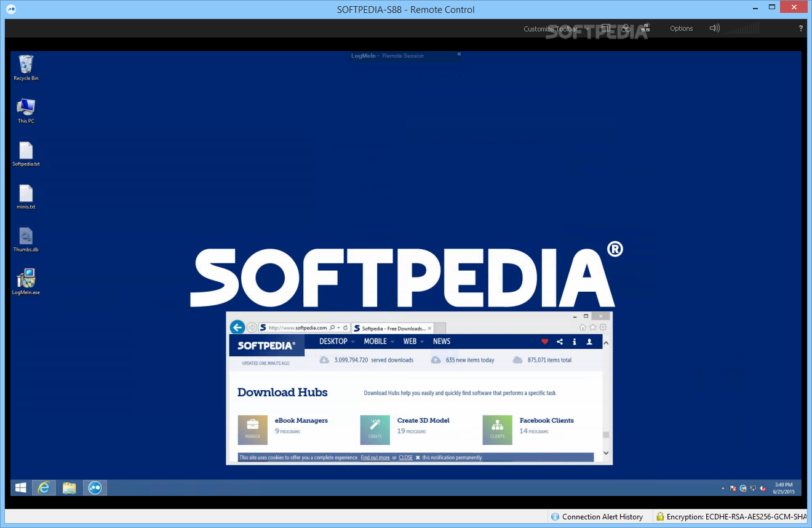Screen dimensions: 812x528
Task: Click the remote taskbar clock 3:49 PM
Action: pyautogui.click(x=784, y=488)
